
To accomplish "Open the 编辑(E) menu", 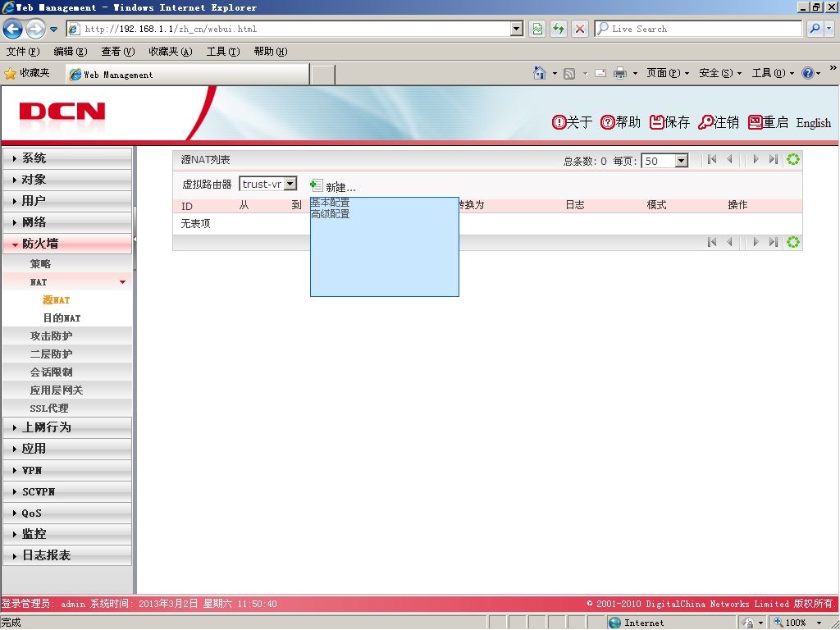I will (x=71, y=52).
